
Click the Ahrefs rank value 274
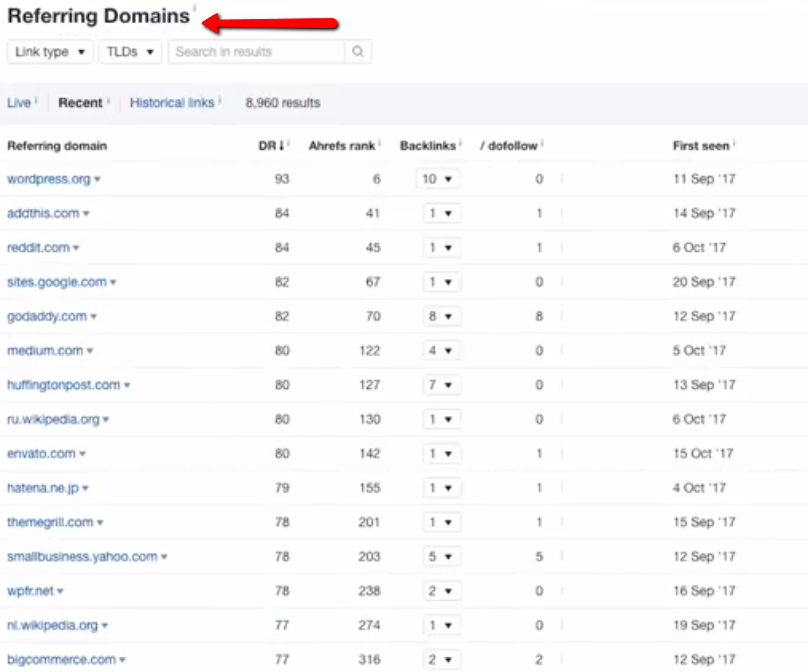[x=369, y=625]
